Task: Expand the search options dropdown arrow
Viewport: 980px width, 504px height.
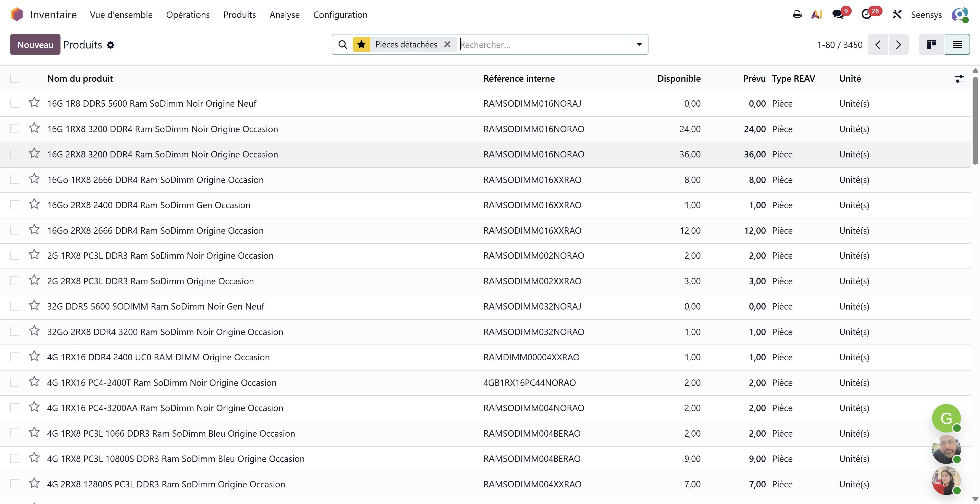Action: (x=639, y=44)
